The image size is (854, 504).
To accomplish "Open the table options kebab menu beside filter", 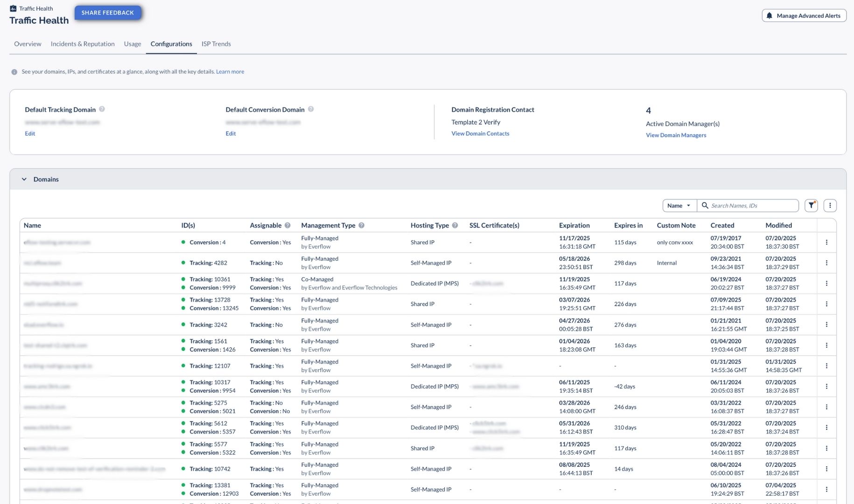I will pyautogui.click(x=830, y=205).
